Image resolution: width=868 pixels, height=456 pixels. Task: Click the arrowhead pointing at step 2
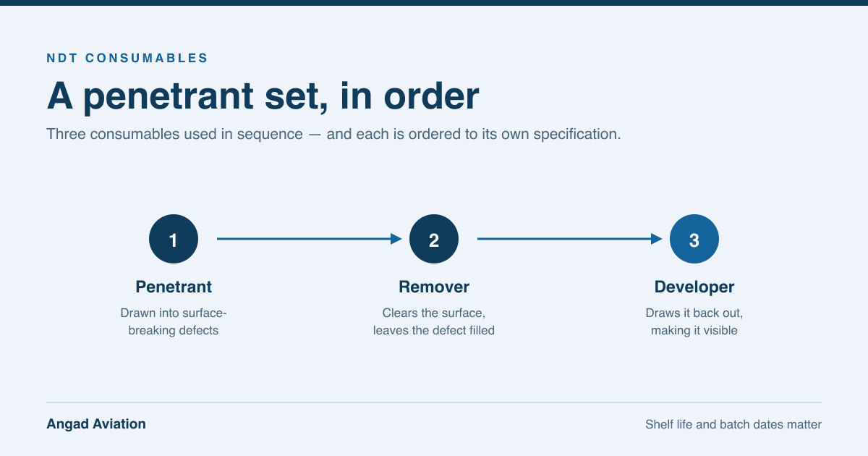coord(396,239)
